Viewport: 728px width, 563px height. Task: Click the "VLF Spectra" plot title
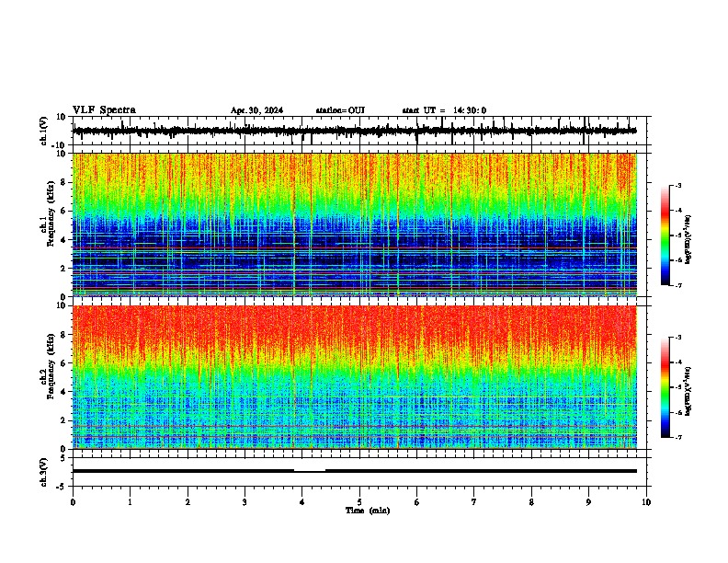point(104,109)
